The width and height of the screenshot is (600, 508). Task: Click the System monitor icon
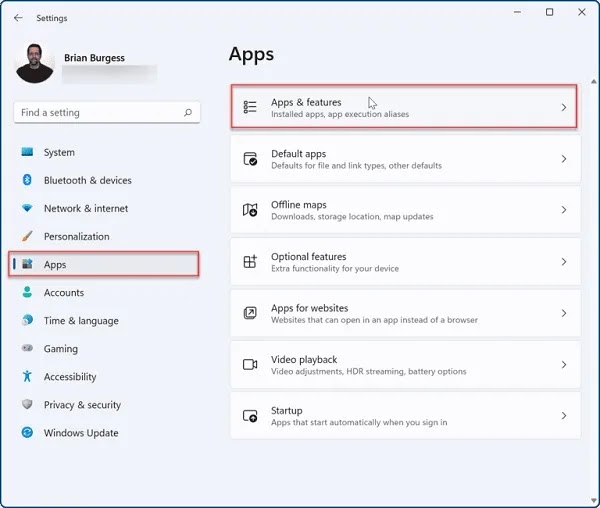tap(27, 152)
